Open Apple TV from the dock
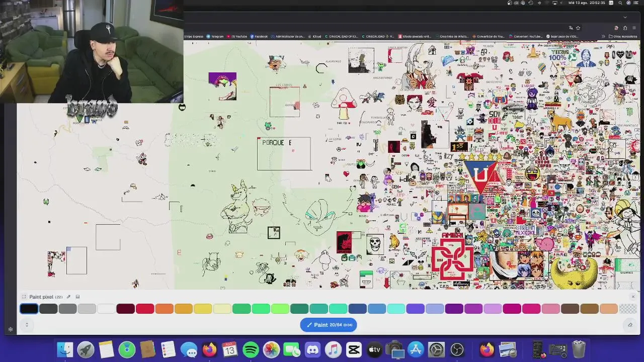The image size is (644, 362). [374, 349]
